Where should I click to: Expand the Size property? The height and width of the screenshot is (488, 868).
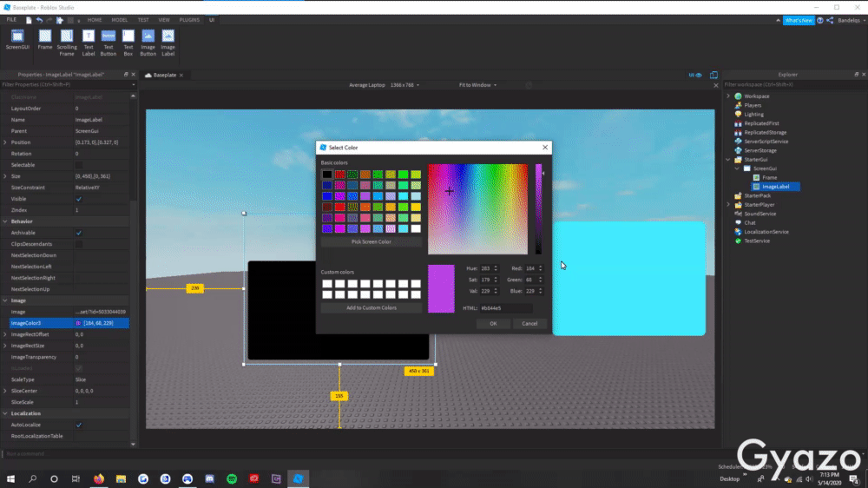[5, 176]
